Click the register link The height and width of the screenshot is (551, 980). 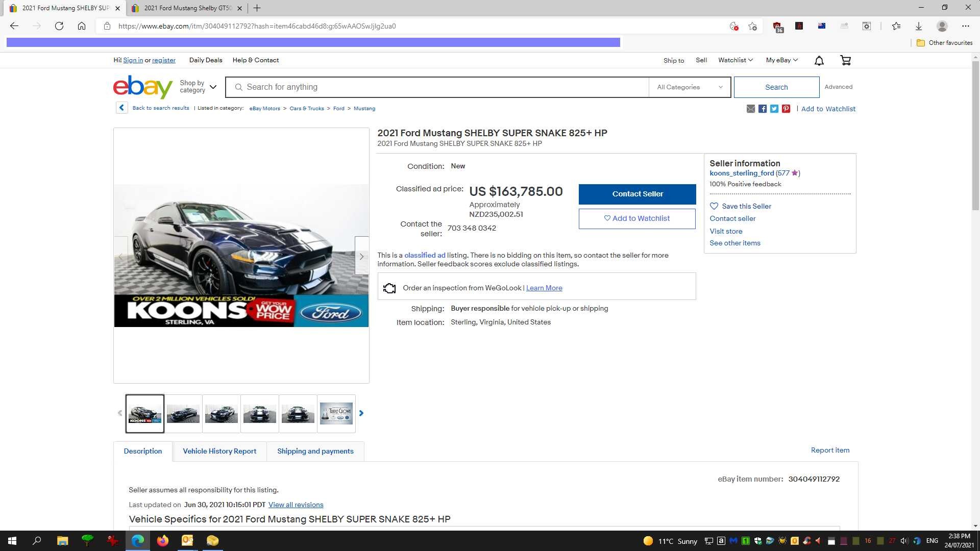(164, 60)
